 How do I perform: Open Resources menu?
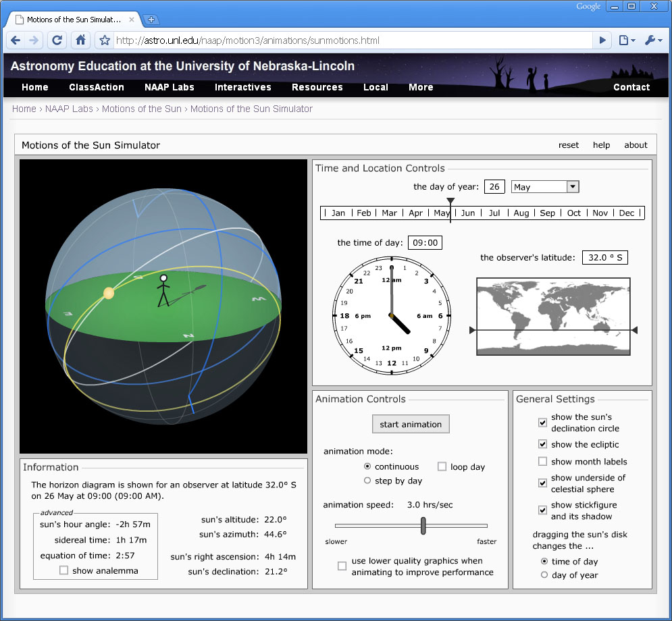click(x=317, y=87)
